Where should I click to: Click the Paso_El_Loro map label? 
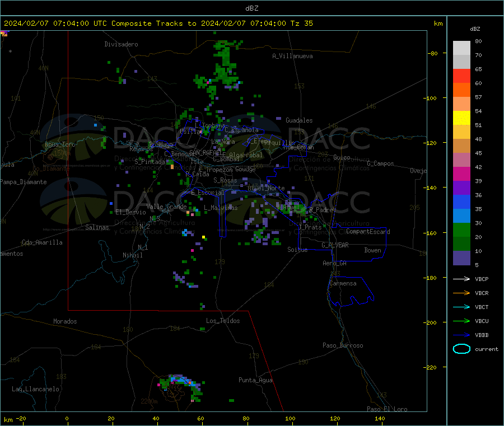click(387, 409)
